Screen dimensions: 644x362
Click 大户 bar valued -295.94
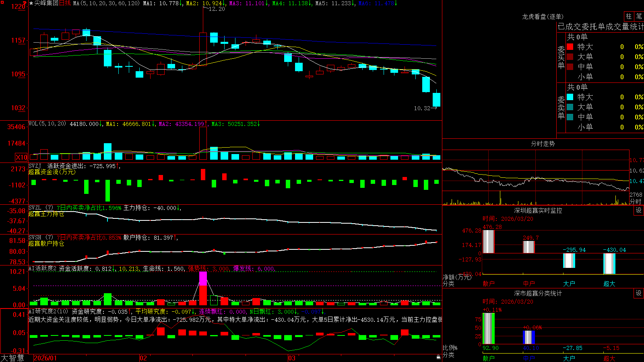(x=569, y=261)
